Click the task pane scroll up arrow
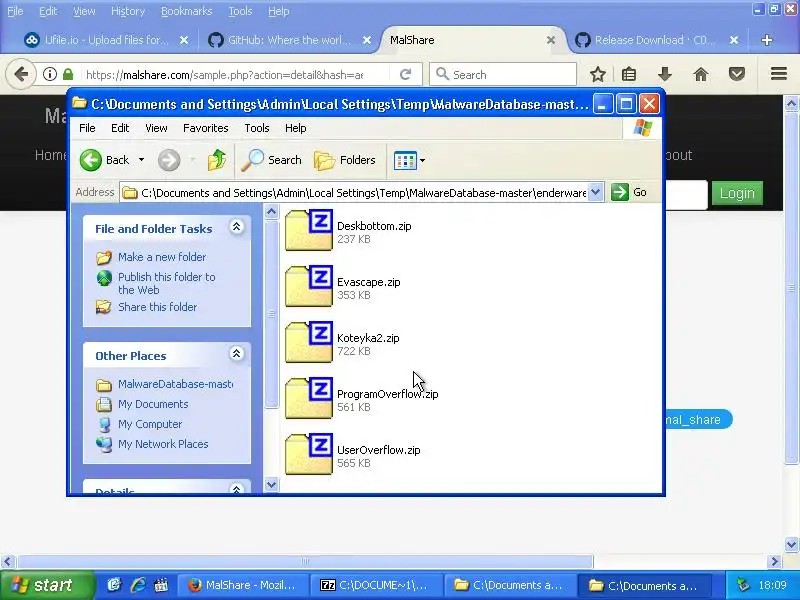 tap(271, 211)
